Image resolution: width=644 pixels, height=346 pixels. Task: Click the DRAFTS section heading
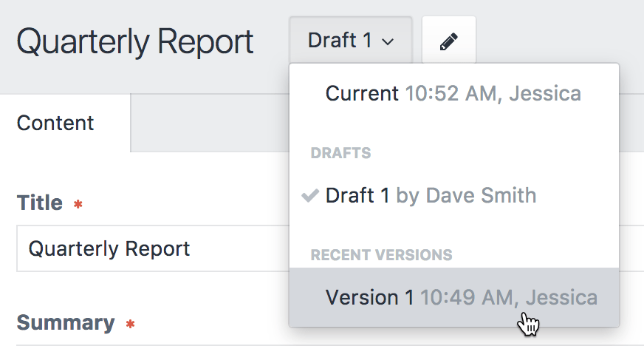point(341,153)
